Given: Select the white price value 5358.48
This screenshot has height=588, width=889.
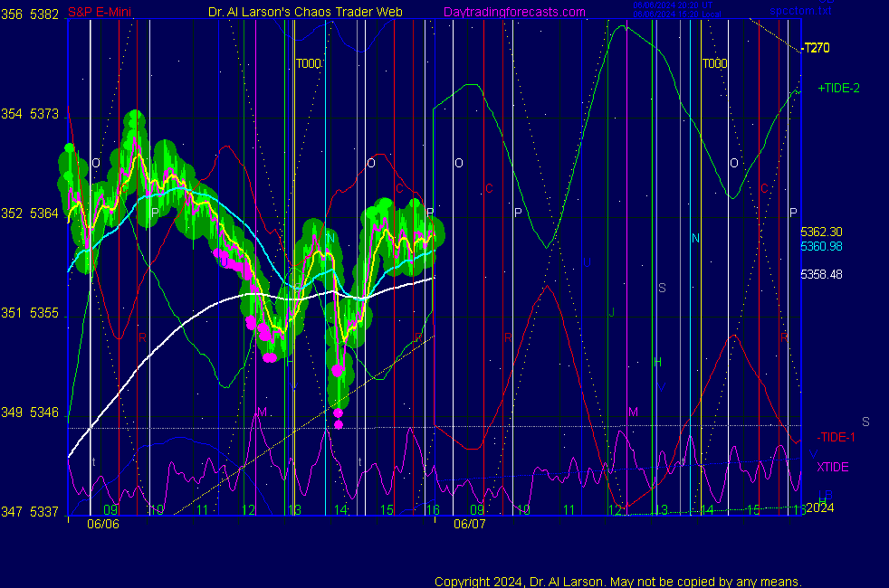Looking at the screenshot, I should click(x=821, y=274).
